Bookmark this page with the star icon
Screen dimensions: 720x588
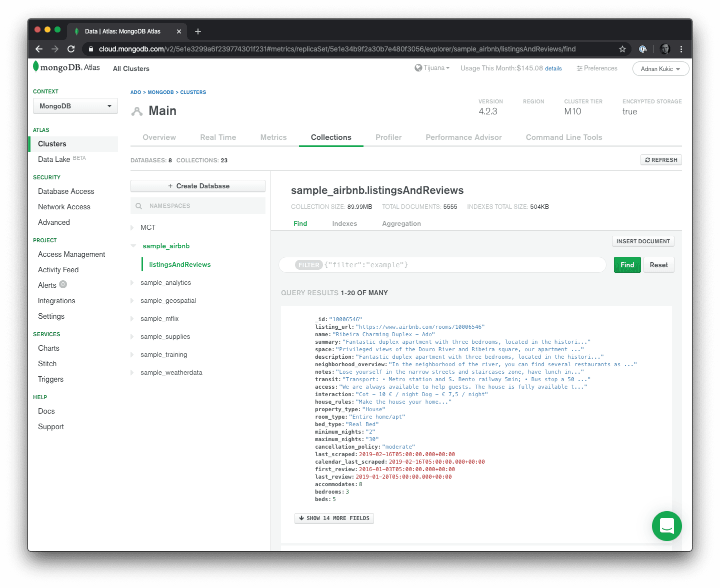click(622, 49)
